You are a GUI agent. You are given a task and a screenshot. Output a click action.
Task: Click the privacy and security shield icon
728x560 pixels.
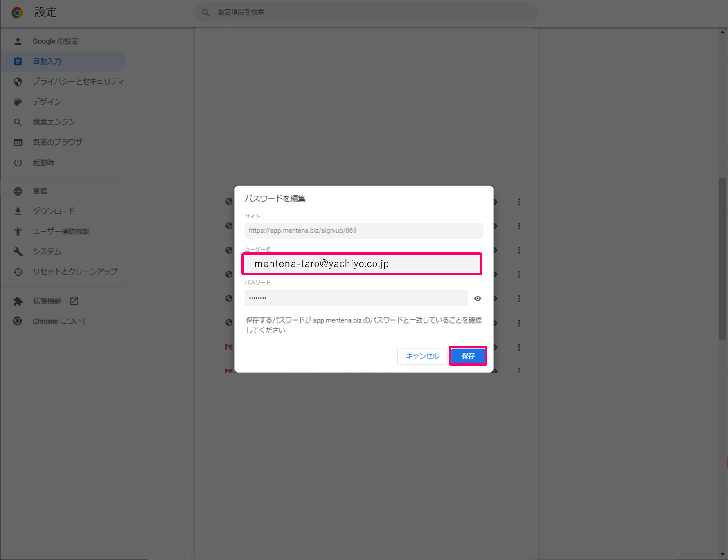(18, 81)
